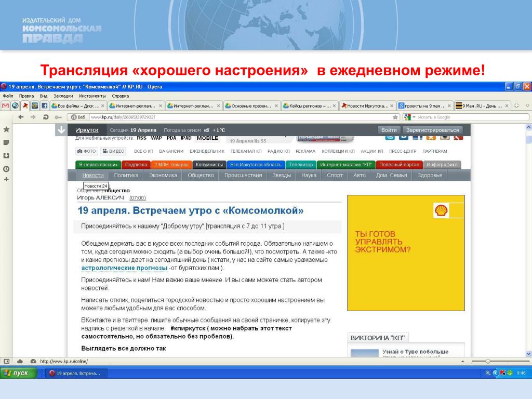Screen dimensions: 532x399
Task: Click Opera Turbo icon in status bar
Action: coord(33,362)
